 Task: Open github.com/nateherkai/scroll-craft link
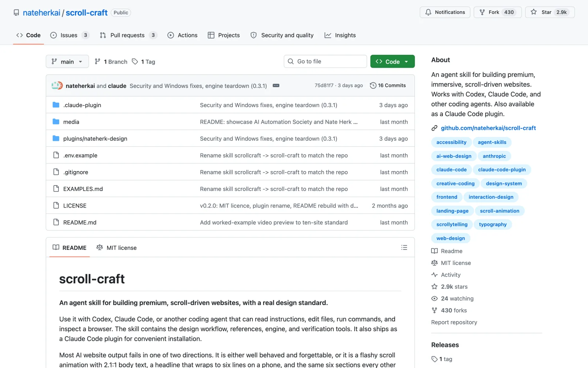pyautogui.click(x=488, y=128)
